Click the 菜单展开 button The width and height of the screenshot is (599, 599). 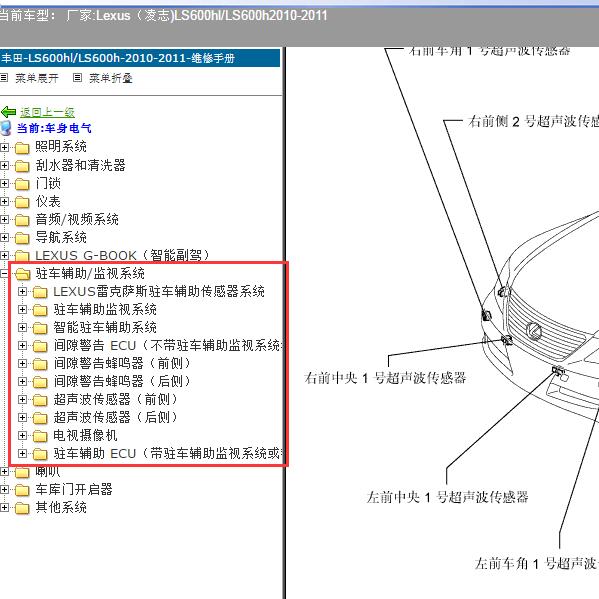pyautogui.click(x=37, y=78)
